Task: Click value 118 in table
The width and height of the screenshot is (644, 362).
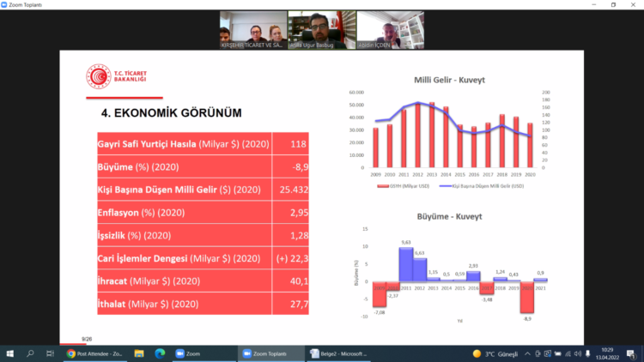Action: 298,144
